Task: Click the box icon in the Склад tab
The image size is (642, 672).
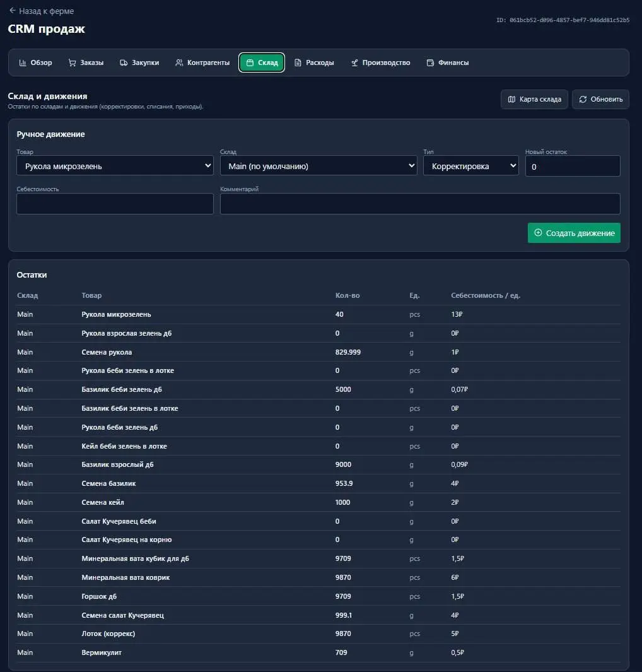Action: pyautogui.click(x=250, y=62)
